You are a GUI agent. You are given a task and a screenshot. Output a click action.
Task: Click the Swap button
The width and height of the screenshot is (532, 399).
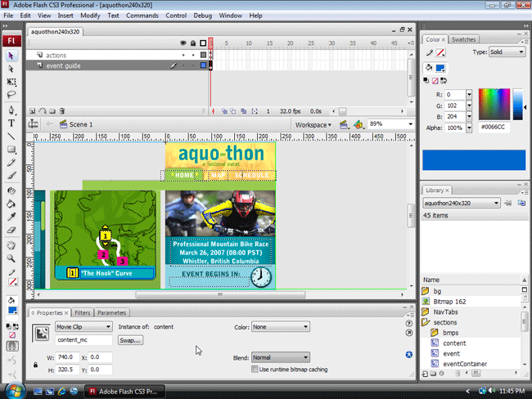click(131, 340)
